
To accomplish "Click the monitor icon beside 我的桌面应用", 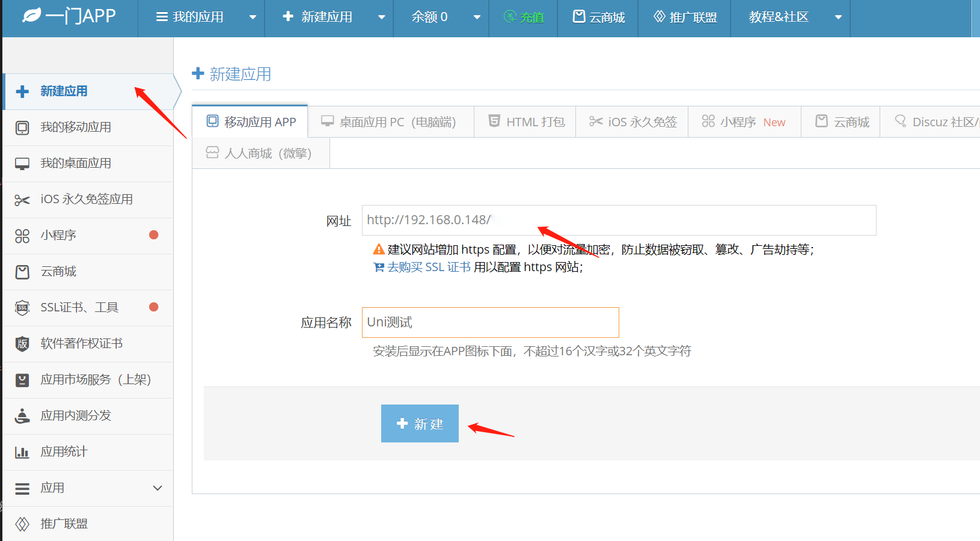I will click(x=22, y=164).
